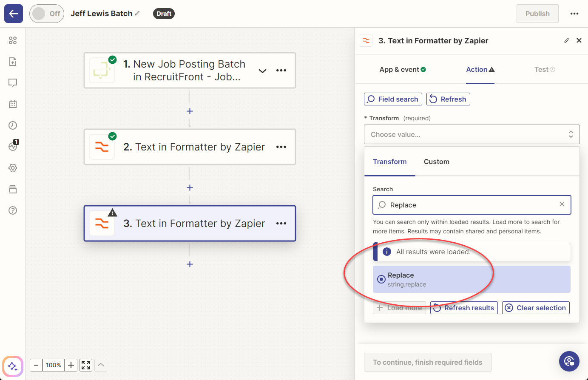Click the panel header Formatter app icon
The width and height of the screenshot is (588, 380).
pyautogui.click(x=366, y=40)
